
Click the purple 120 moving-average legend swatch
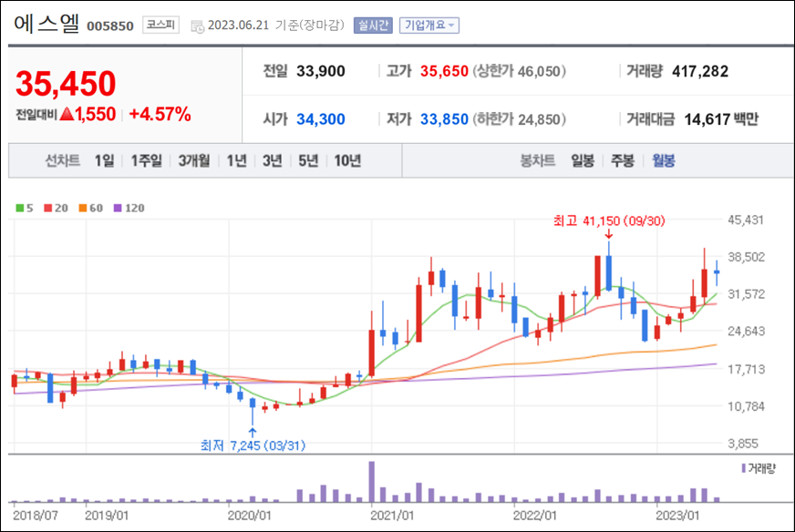tap(118, 209)
